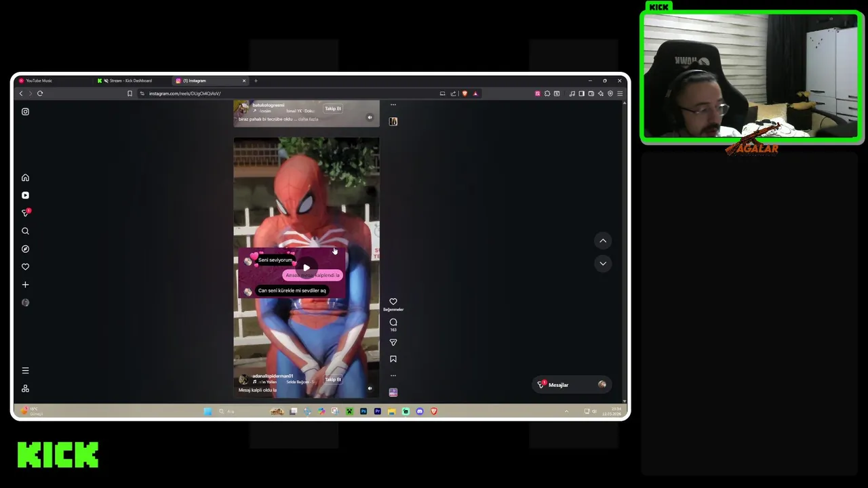Expand caption with daha fazla
Viewport: 868px width, 488px height.
308,119
